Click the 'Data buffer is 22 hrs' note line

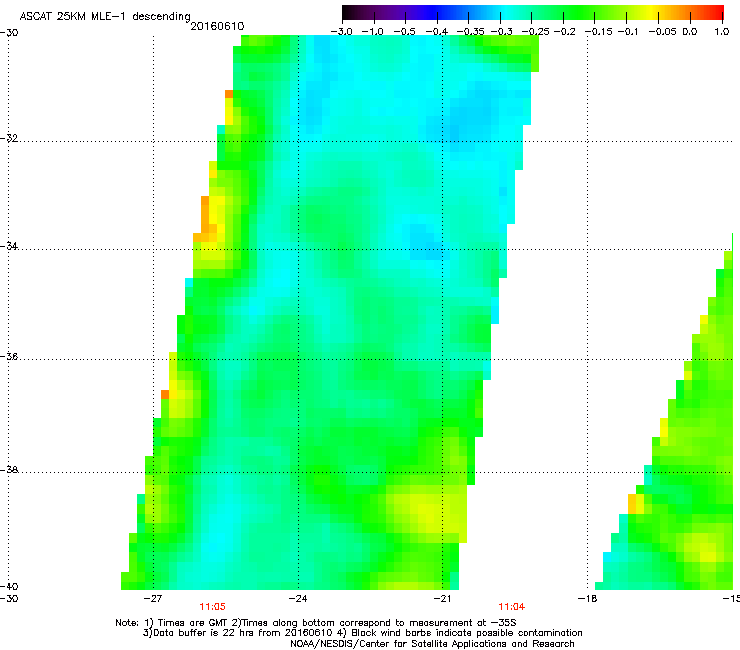362,633
